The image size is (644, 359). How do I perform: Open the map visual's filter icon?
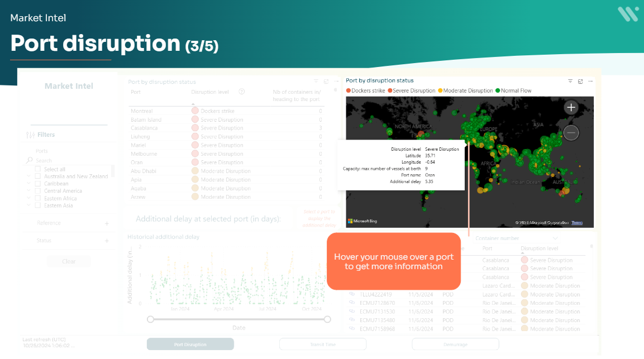tap(570, 81)
